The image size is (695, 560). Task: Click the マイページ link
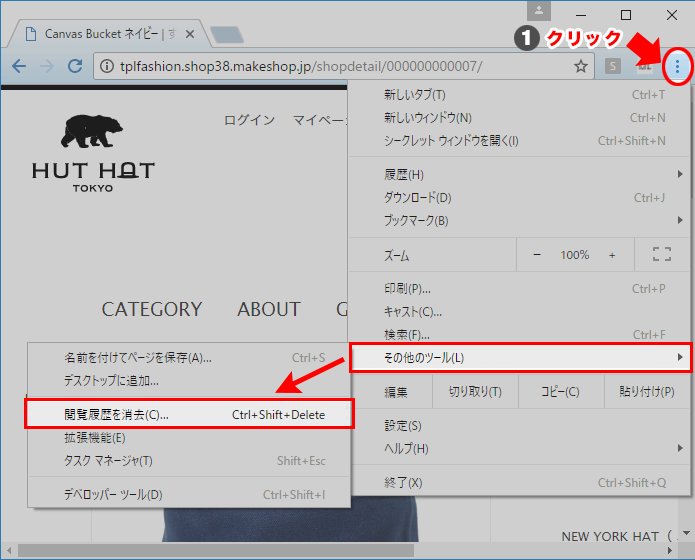(x=320, y=120)
